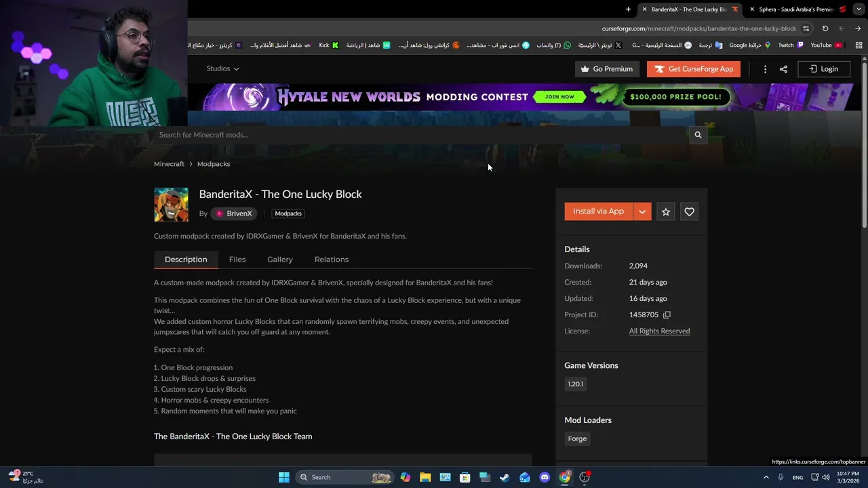Screen dimensions: 868x488
Task: Switch to the Files tab
Action: [x=237, y=260]
